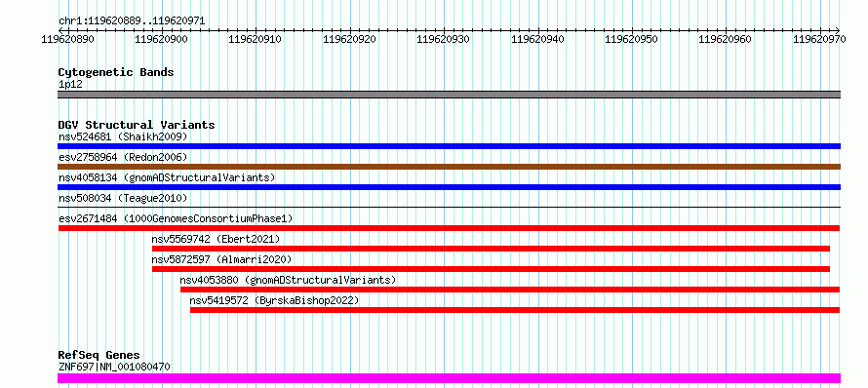This screenshot has height=388, width=868.
Task: Click the chr1:119620889..119620971 coordinate label
Action: 132,21
